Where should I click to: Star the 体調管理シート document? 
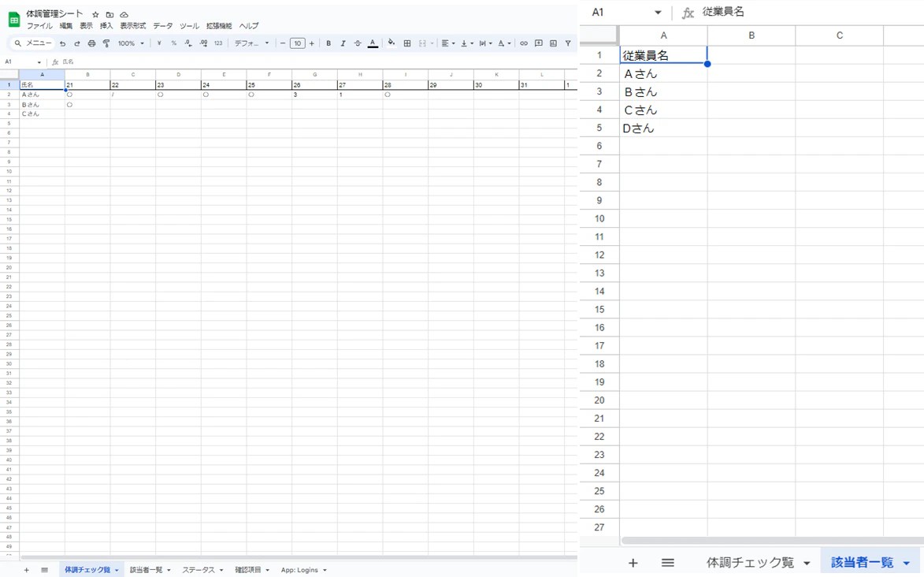pos(95,14)
